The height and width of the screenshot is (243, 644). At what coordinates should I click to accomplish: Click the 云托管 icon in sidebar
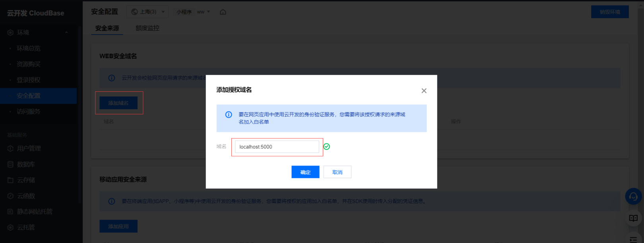coord(10,228)
